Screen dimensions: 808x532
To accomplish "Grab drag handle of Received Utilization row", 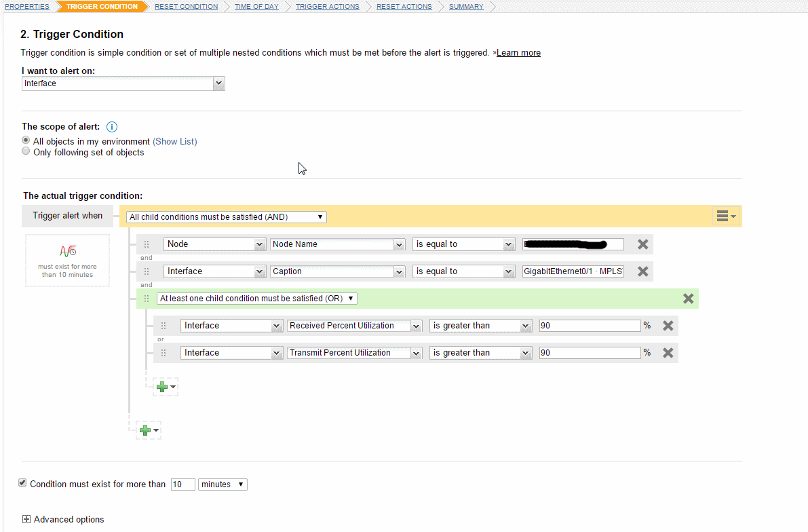I will click(163, 326).
